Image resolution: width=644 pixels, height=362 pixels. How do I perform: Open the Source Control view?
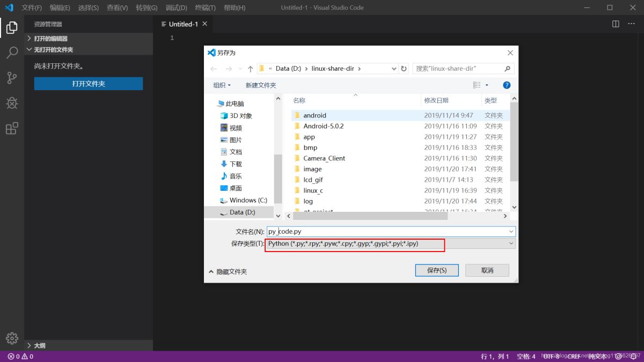pyautogui.click(x=12, y=78)
